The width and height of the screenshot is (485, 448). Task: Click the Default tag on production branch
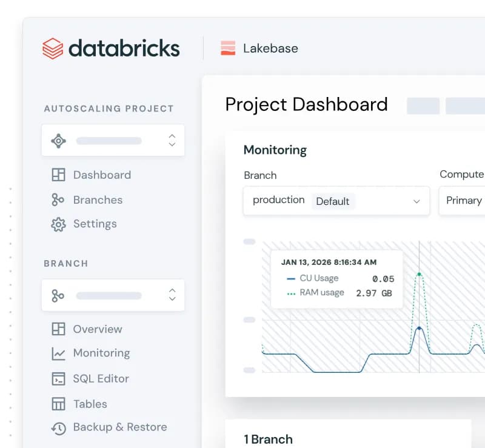(x=333, y=201)
